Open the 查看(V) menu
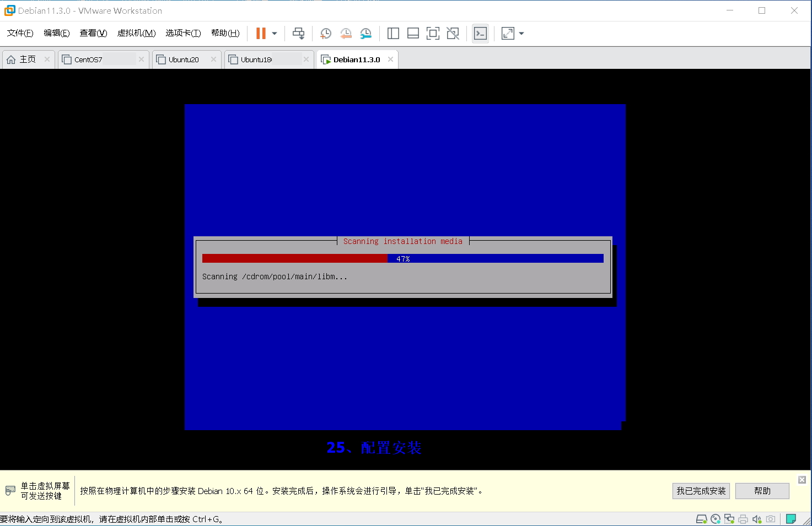The width and height of the screenshot is (812, 526). pos(93,33)
